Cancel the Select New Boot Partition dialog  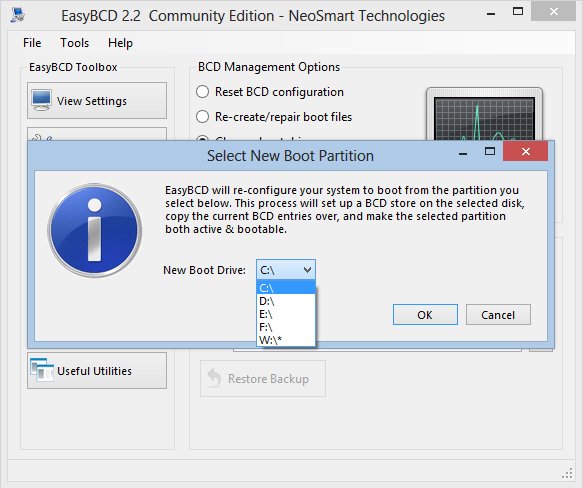click(498, 315)
